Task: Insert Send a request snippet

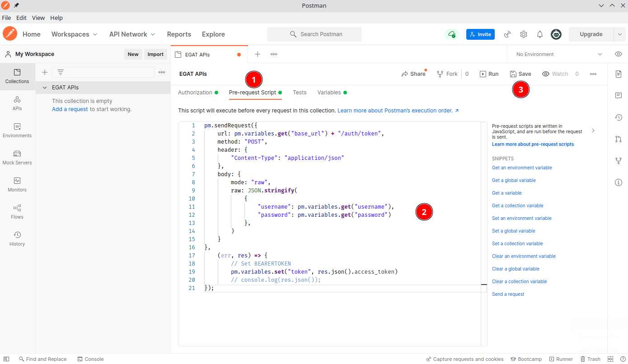Action: point(508,294)
